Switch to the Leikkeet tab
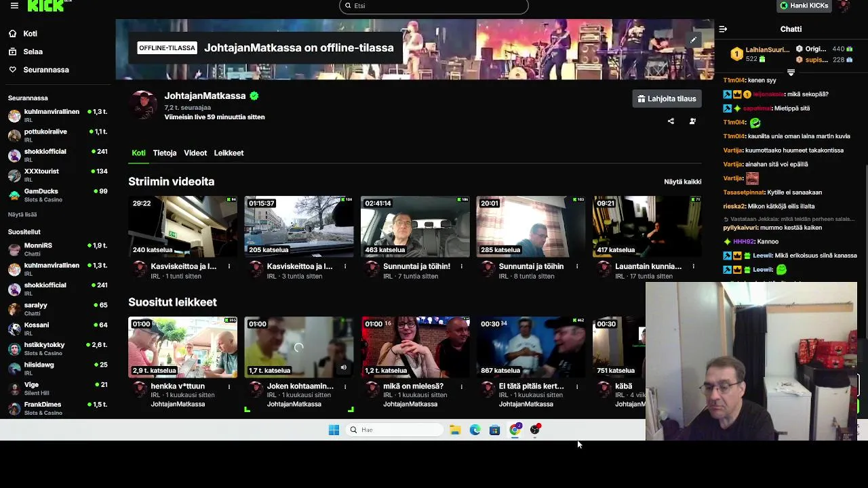The image size is (868, 488). (229, 153)
